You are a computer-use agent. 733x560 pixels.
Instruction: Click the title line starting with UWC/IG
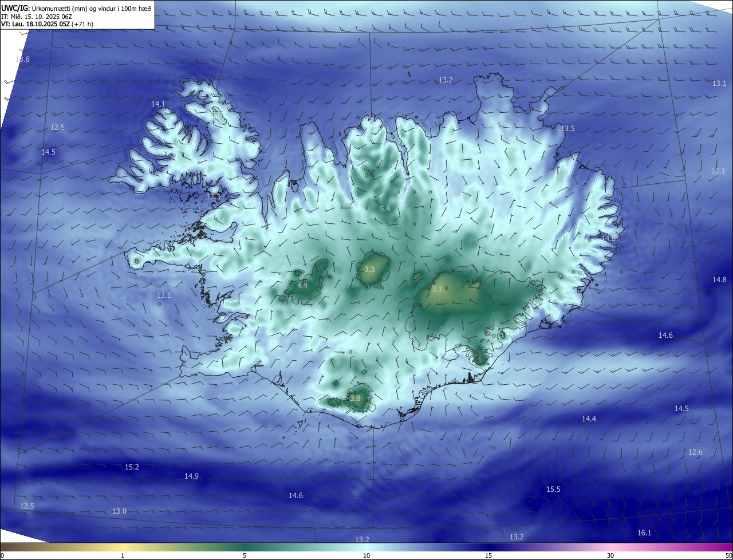pyautogui.click(x=76, y=8)
